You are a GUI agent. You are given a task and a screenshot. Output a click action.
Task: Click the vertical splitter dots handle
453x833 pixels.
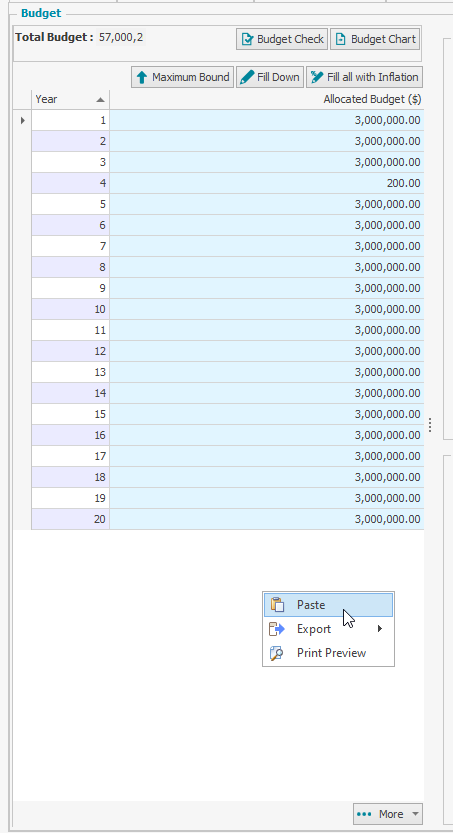430,424
